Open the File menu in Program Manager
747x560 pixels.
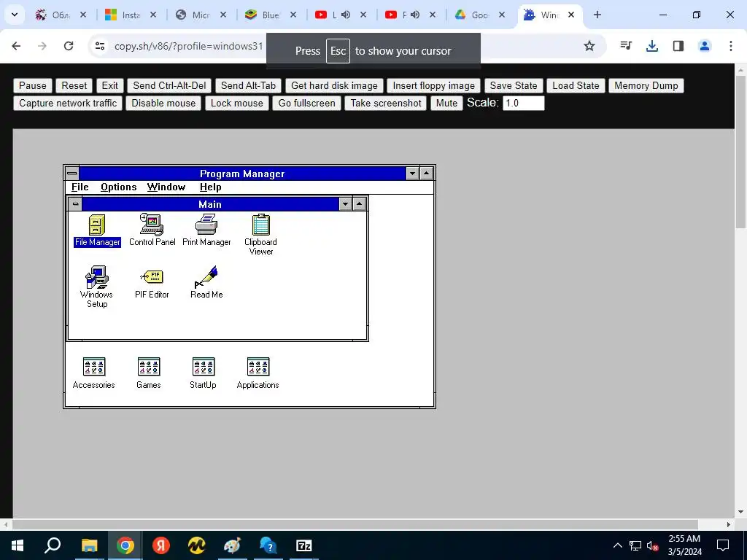pyautogui.click(x=80, y=187)
